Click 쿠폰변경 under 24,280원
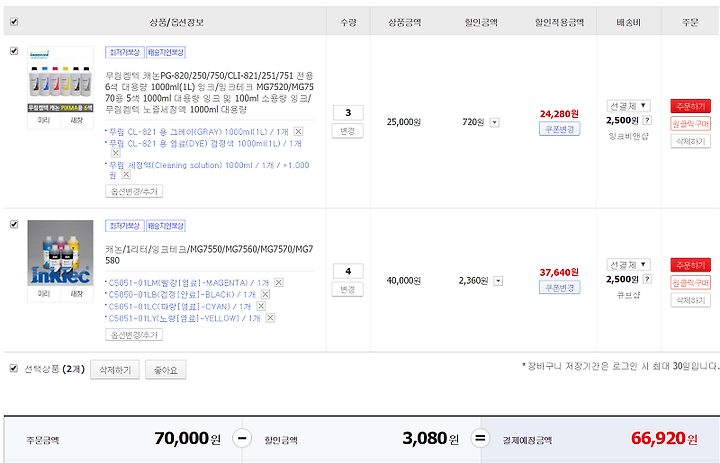The width and height of the screenshot is (720, 463). pos(559,129)
